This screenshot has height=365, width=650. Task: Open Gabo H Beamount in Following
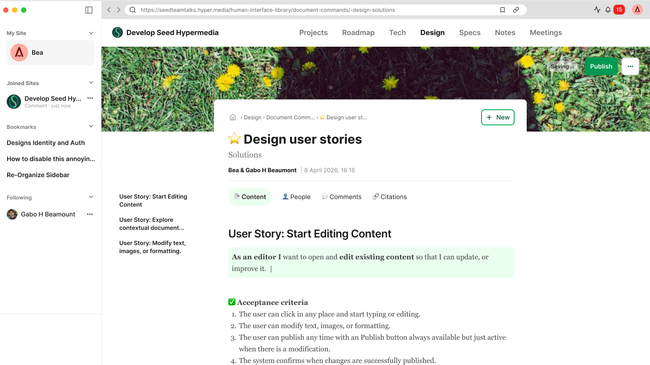[x=48, y=214]
